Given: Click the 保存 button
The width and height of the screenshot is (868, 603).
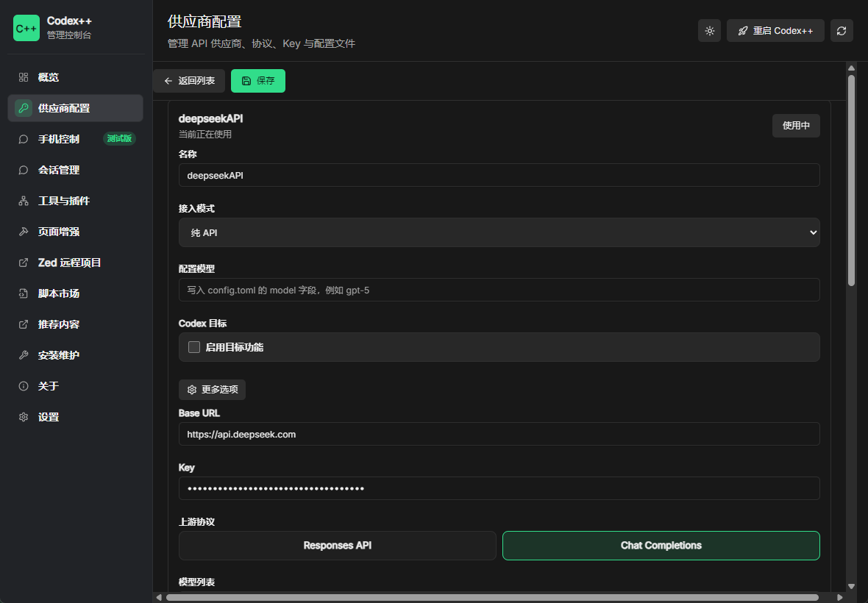Looking at the screenshot, I should (x=258, y=81).
